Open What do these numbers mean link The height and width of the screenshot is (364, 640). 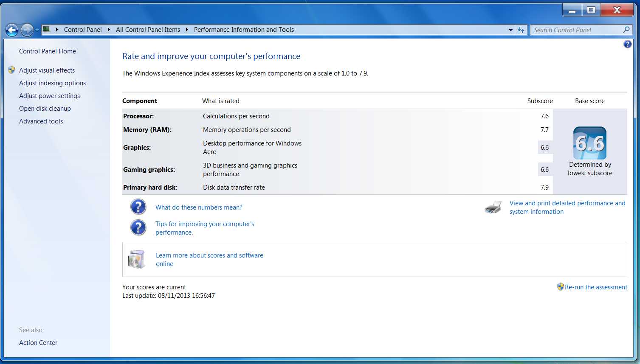[x=199, y=207]
